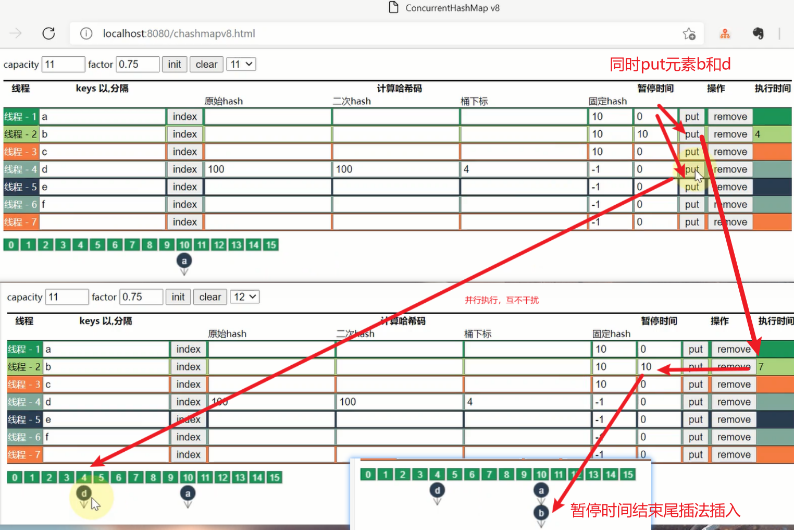794x532 pixels.
Task: Click remove for thread 7 in bottom panel
Action: [734, 454]
